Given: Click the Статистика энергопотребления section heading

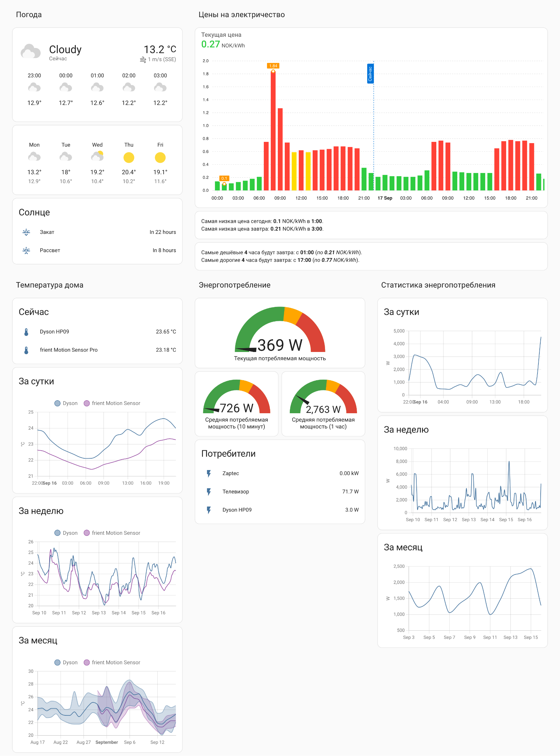Looking at the screenshot, I should tap(438, 285).
